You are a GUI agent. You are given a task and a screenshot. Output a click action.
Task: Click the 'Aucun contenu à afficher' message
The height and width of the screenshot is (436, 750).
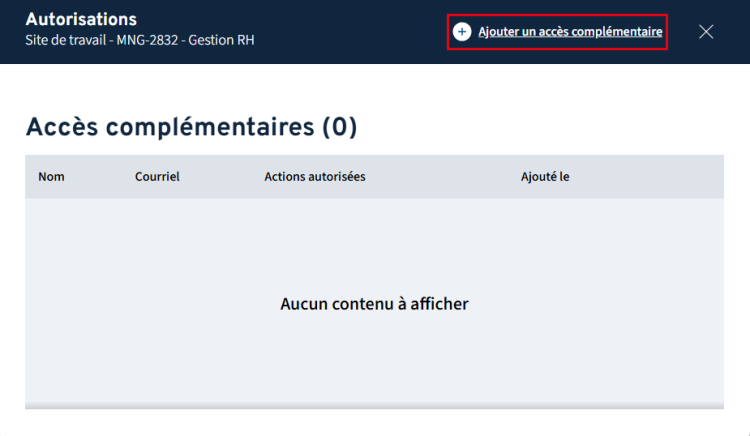point(374,304)
